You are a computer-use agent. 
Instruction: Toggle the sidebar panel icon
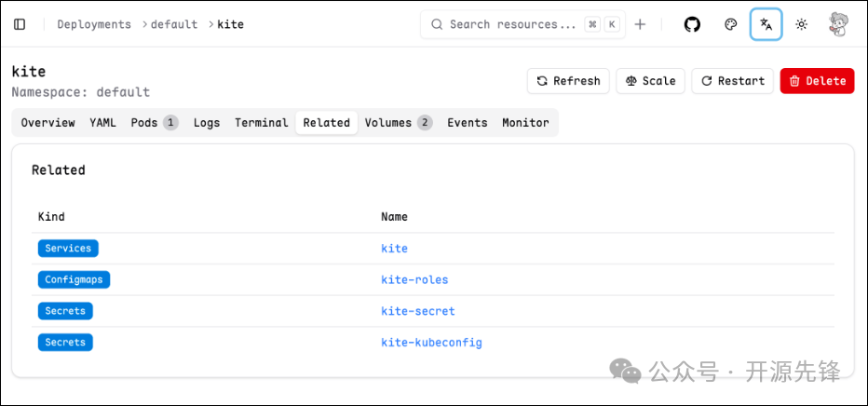(20, 24)
